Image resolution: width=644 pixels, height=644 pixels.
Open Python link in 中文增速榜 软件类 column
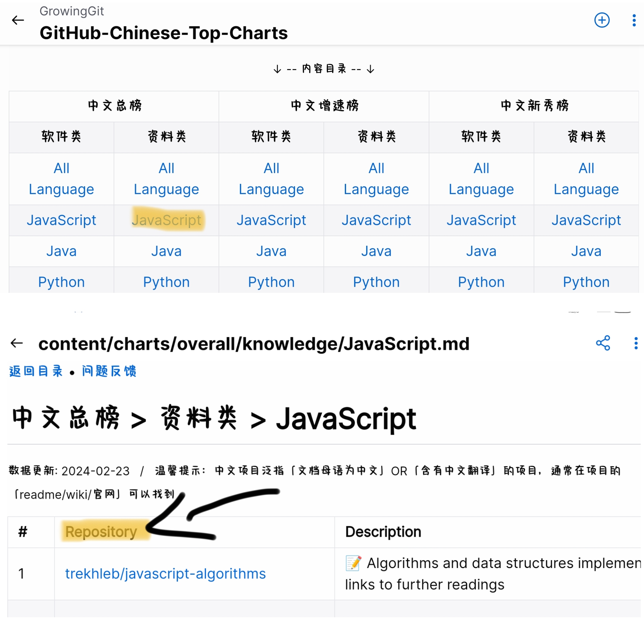[x=271, y=282]
